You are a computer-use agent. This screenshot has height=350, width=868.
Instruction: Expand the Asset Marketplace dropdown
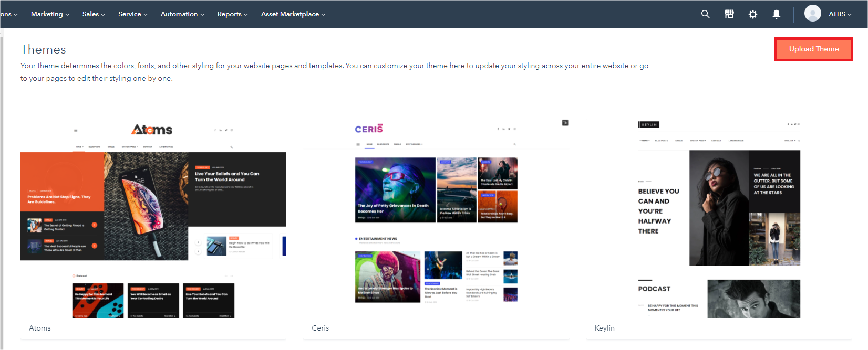click(x=293, y=14)
